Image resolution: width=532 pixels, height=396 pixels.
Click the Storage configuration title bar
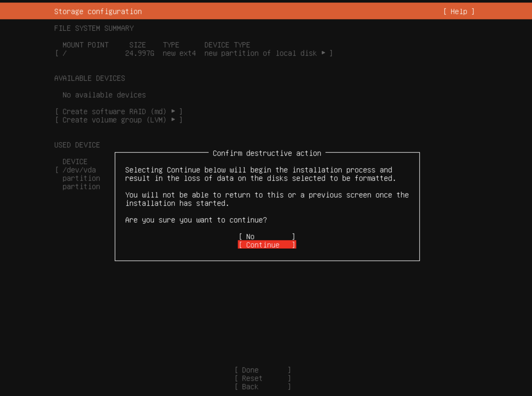click(98, 11)
